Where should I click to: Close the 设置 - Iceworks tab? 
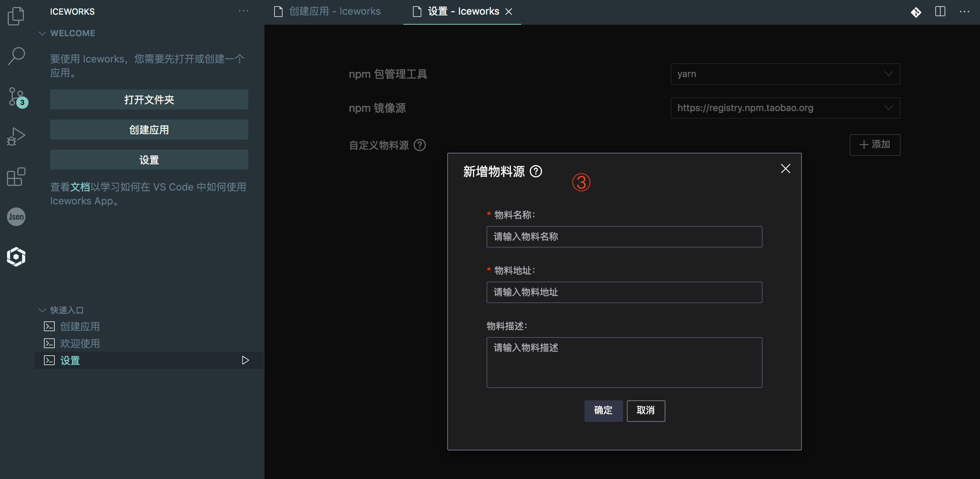pyautogui.click(x=509, y=12)
